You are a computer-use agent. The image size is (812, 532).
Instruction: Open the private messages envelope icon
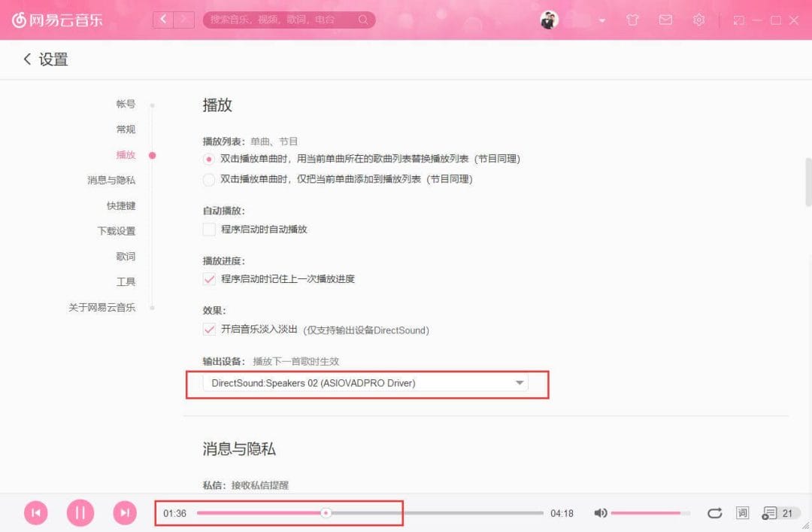665,20
